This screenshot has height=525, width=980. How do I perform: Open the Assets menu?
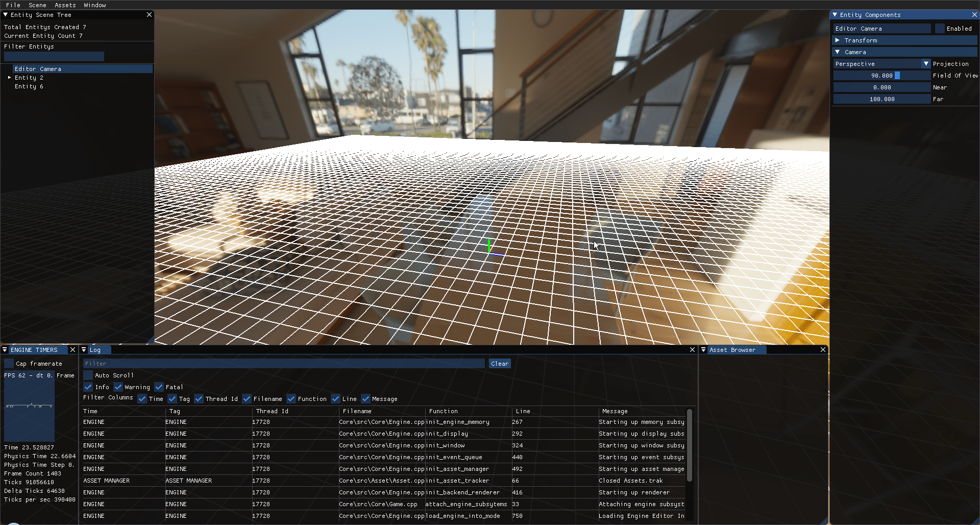click(x=65, y=5)
